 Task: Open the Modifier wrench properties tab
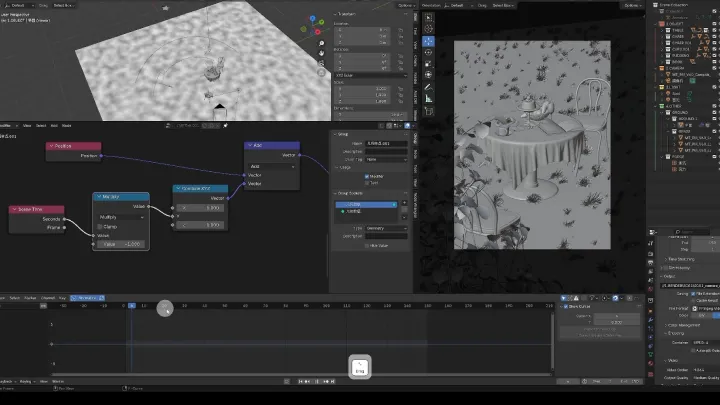point(651,320)
